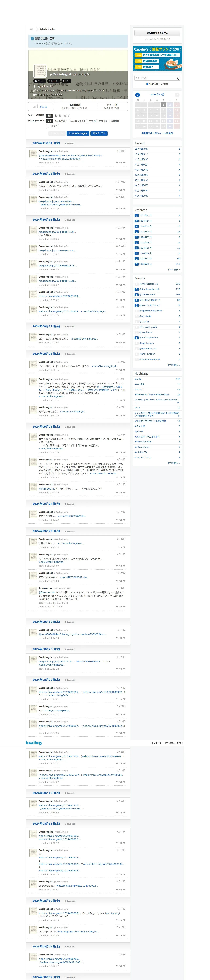Image resolution: width=210 pixels, height=980 pixels.
Task: Open hashtag #ndljp
Action: [138, 379]
